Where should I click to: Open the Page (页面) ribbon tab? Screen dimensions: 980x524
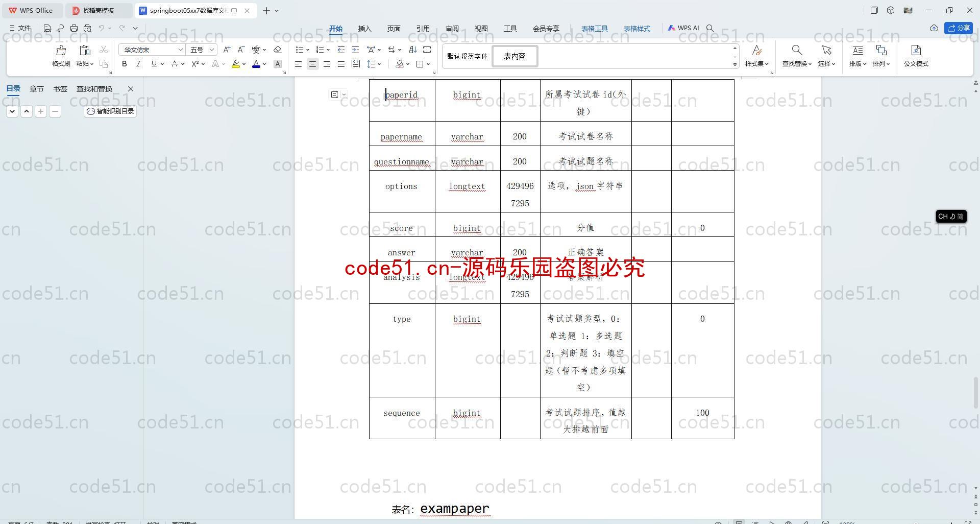tap(394, 29)
